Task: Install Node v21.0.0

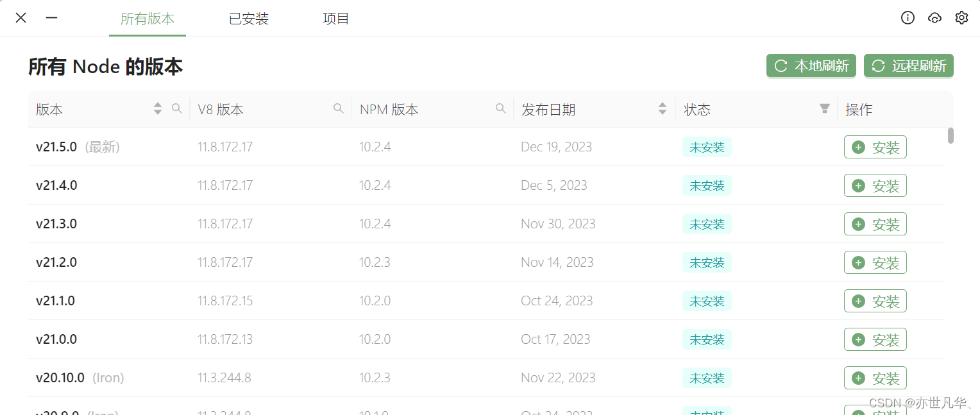Action: click(875, 339)
